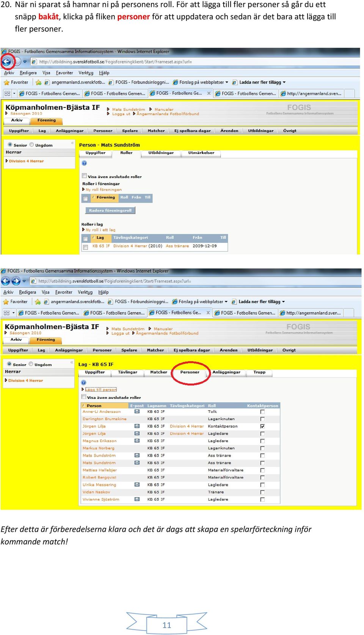The image size is (364, 635).
Task: Open Ladda ner fler tillägg dropdown in upper screenshot
Action: [284, 82]
